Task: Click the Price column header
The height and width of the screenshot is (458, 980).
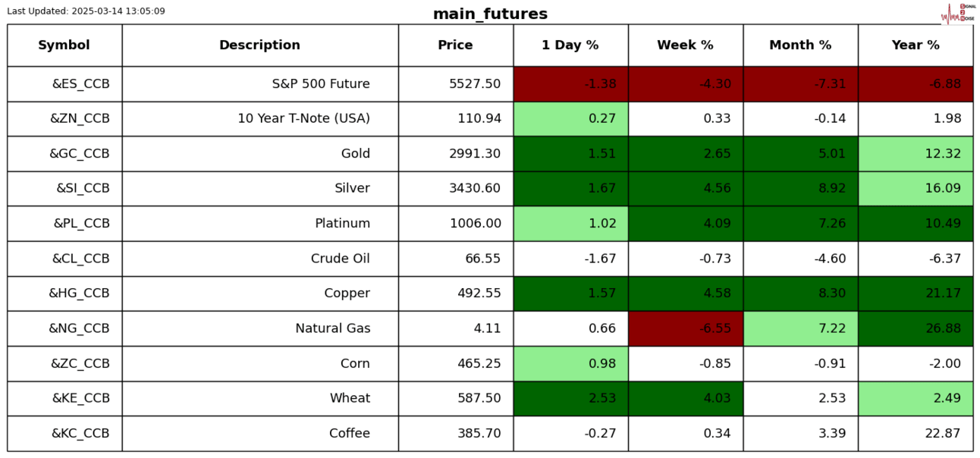Action: coord(455,45)
